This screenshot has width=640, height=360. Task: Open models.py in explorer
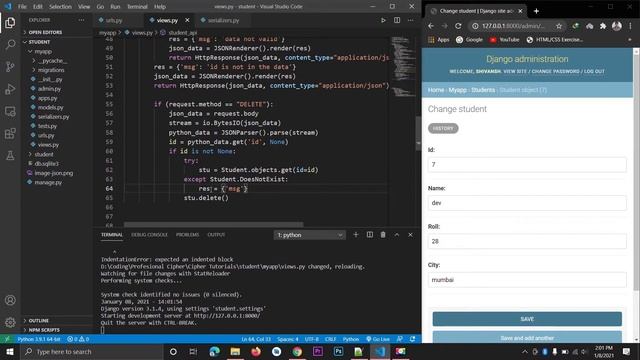pos(50,107)
